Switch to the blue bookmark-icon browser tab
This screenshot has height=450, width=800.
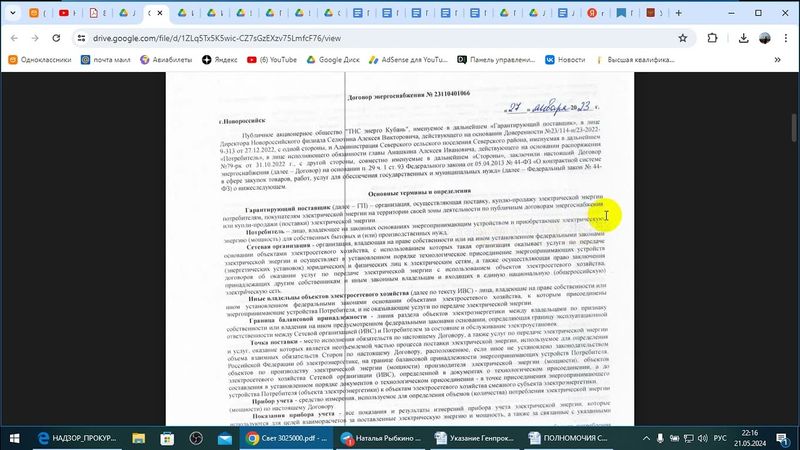(624, 13)
